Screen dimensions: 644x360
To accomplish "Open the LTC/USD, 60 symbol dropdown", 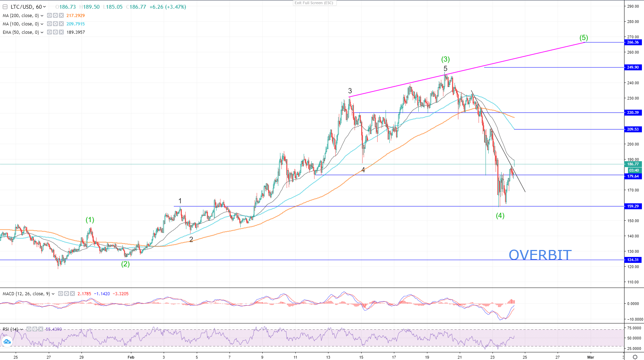I will pos(44,7).
